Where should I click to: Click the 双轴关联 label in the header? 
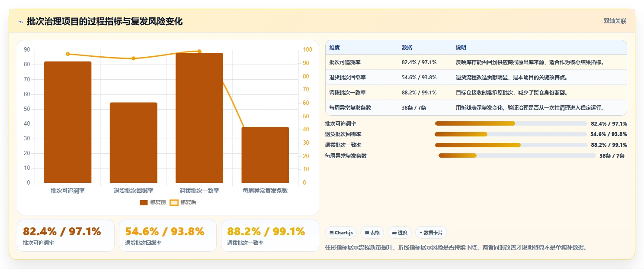615,21
